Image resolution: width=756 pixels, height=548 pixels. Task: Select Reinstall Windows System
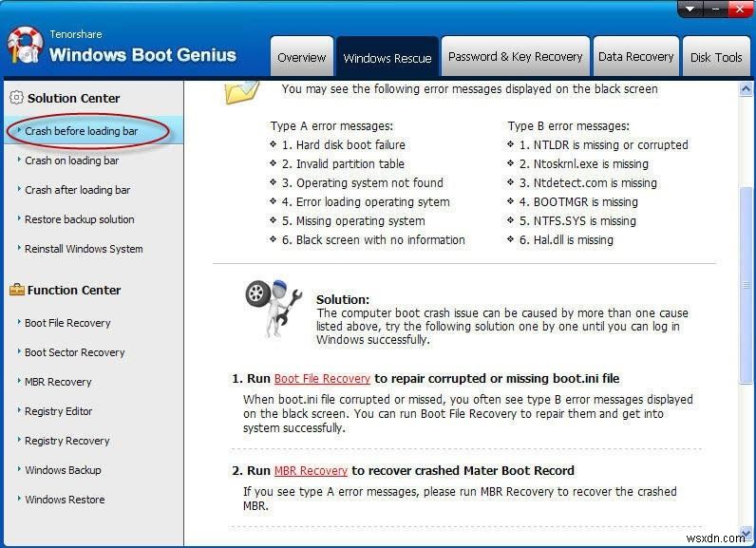pos(84,249)
